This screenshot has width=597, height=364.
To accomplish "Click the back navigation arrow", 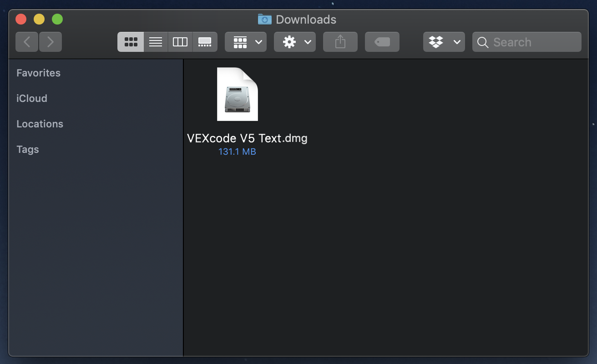I will [26, 41].
